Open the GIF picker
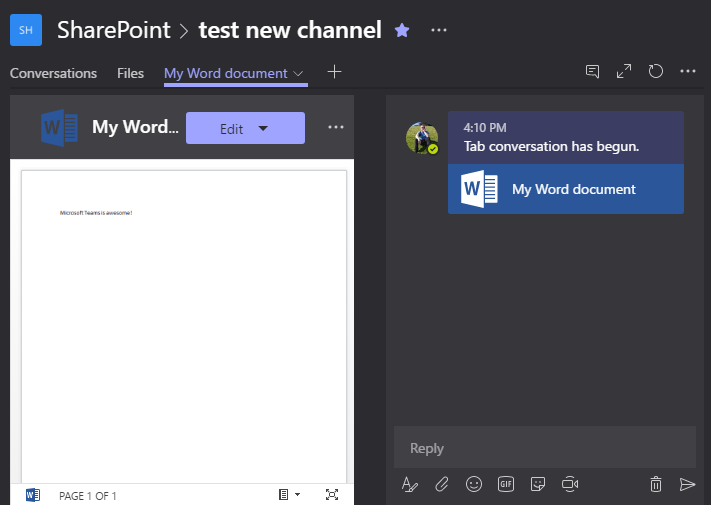Screen dimensions: 711x505 coord(506,484)
